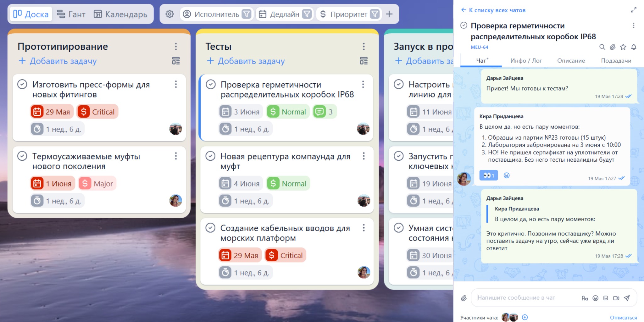Click Critical priority tag on Изготовить пресс-формы
644x322 pixels.
click(97, 112)
